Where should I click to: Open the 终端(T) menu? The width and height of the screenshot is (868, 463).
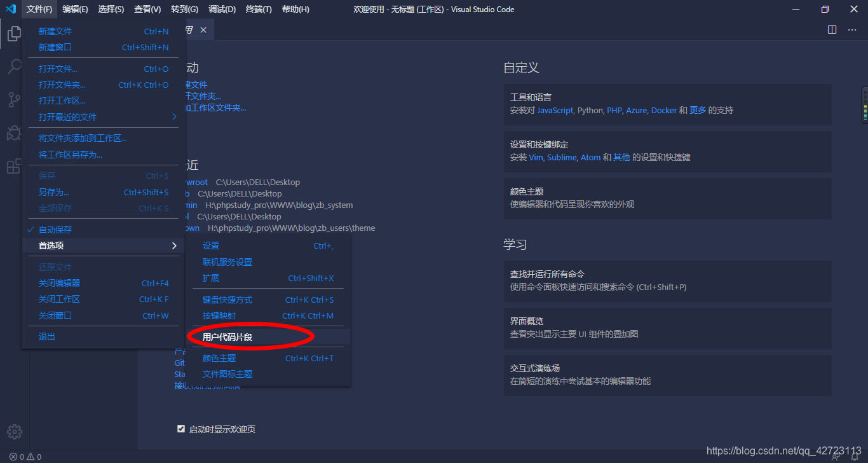259,9
